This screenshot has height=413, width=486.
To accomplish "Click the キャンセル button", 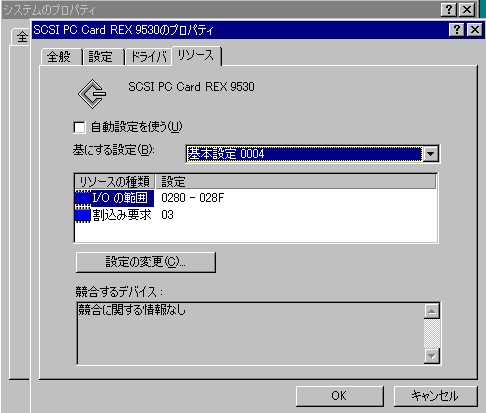I will pyautogui.click(x=435, y=396).
